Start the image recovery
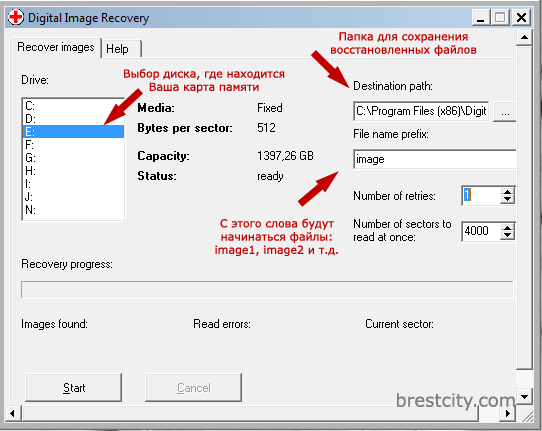The image size is (542, 431). click(x=74, y=387)
